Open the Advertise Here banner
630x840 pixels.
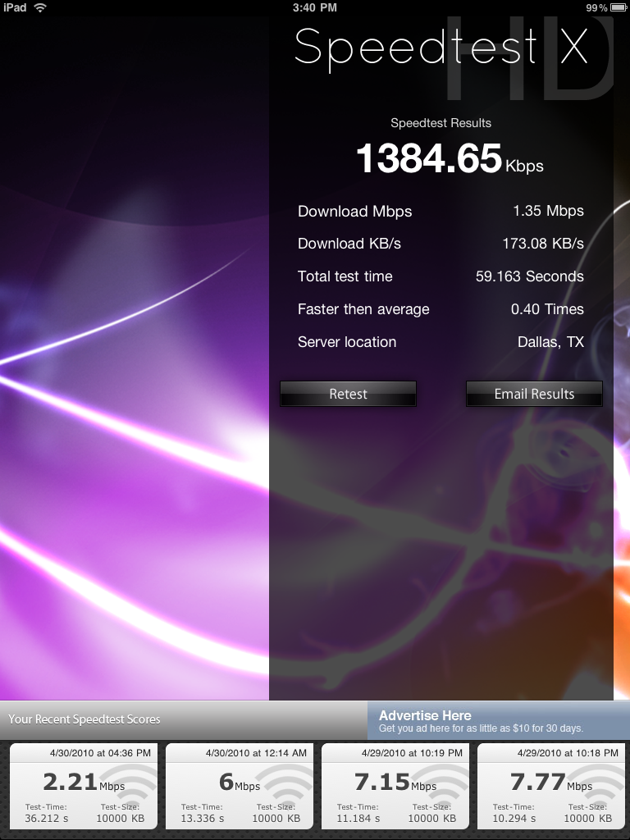pos(499,721)
